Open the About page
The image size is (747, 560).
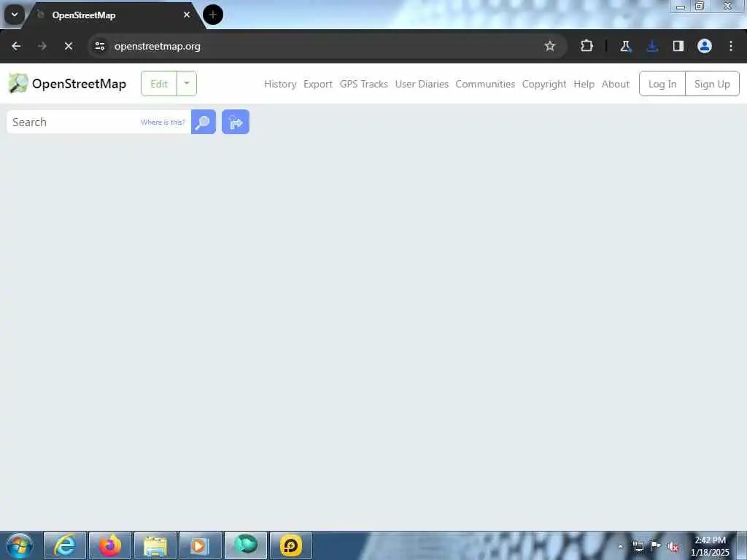click(x=616, y=84)
